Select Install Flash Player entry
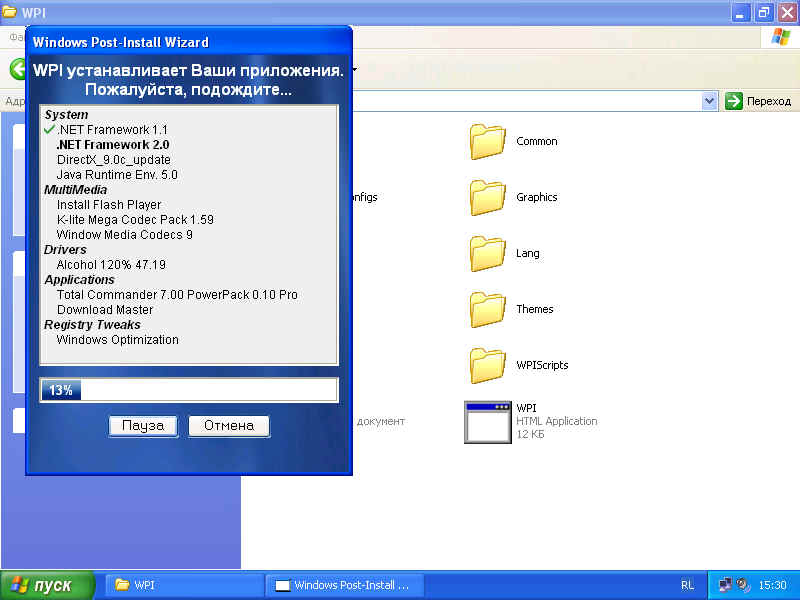Viewport: 800px width, 600px height. click(109, 205)
